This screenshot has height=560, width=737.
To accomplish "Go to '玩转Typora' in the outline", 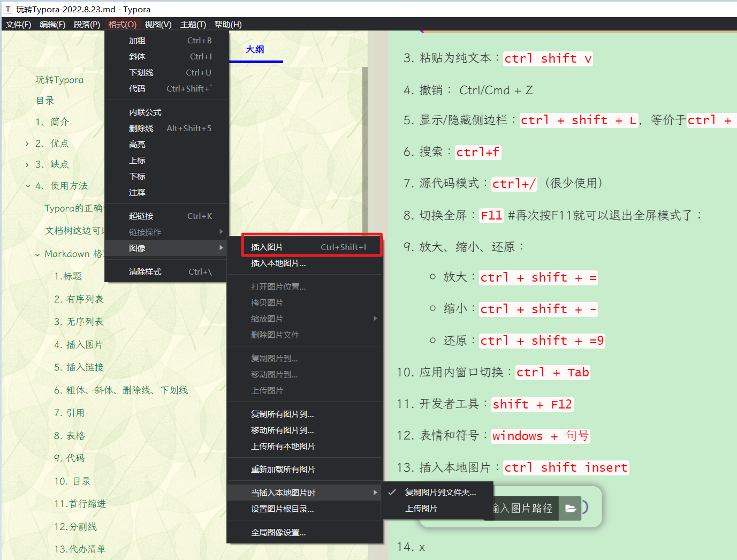I will coord(59,80).
